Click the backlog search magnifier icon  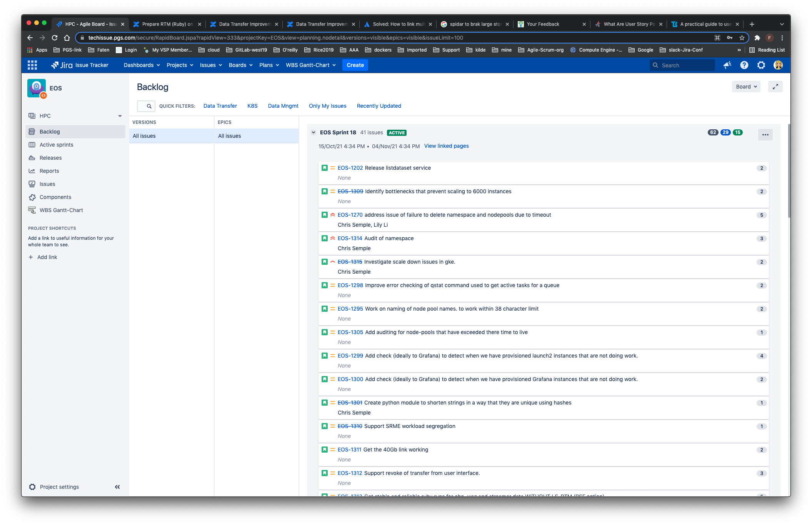[149, 106]
